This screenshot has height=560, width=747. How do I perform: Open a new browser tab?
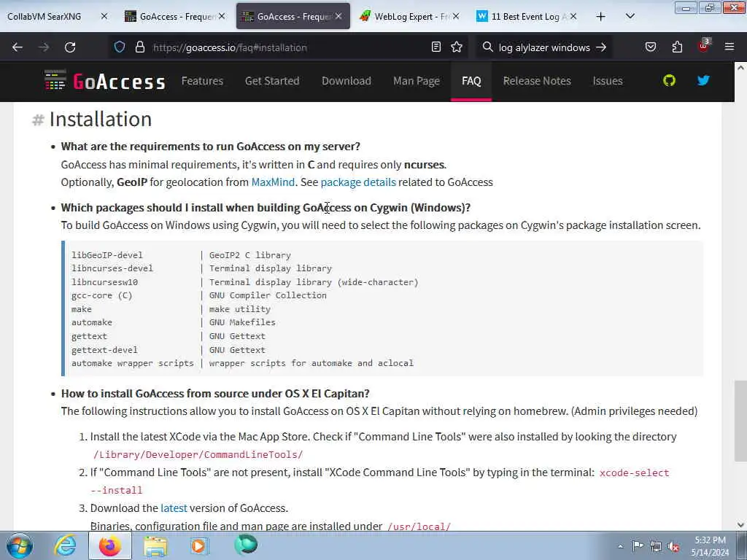[601, 17]
